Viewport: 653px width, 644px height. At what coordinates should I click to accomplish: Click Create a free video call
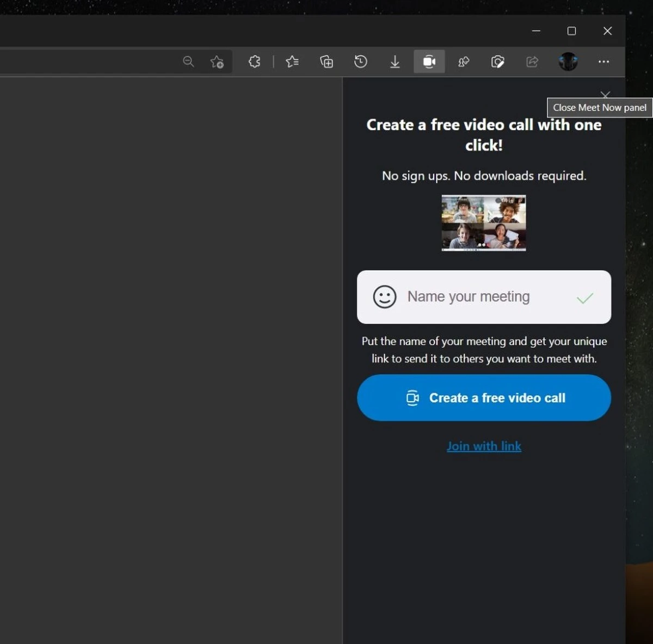tap(484, 398)
